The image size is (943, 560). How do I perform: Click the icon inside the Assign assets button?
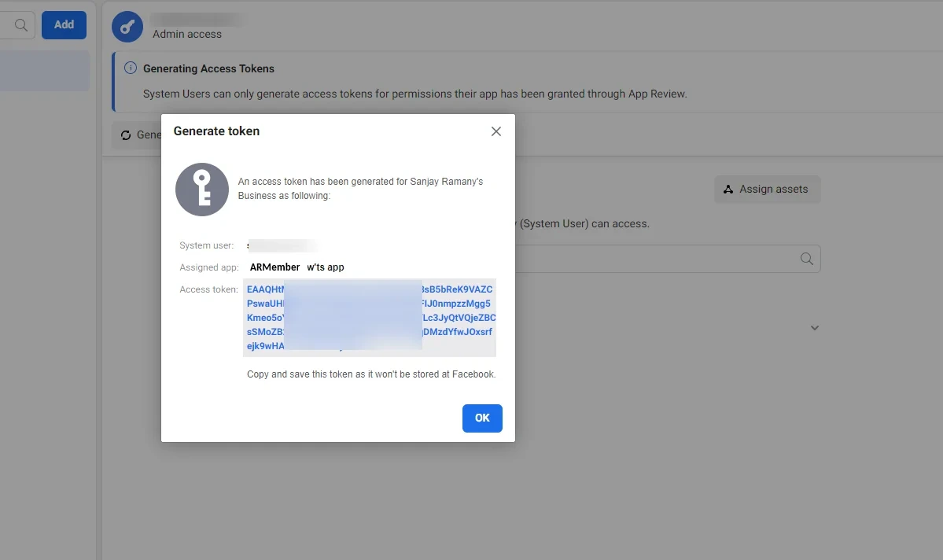(728, 189)
